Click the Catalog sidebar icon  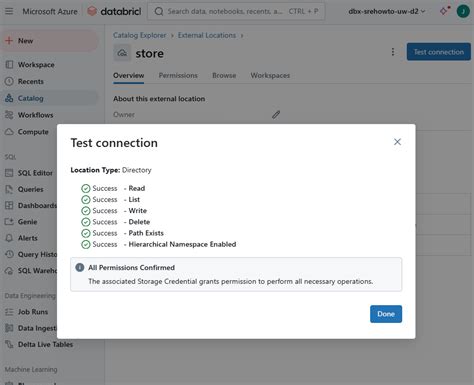(9, 98)
